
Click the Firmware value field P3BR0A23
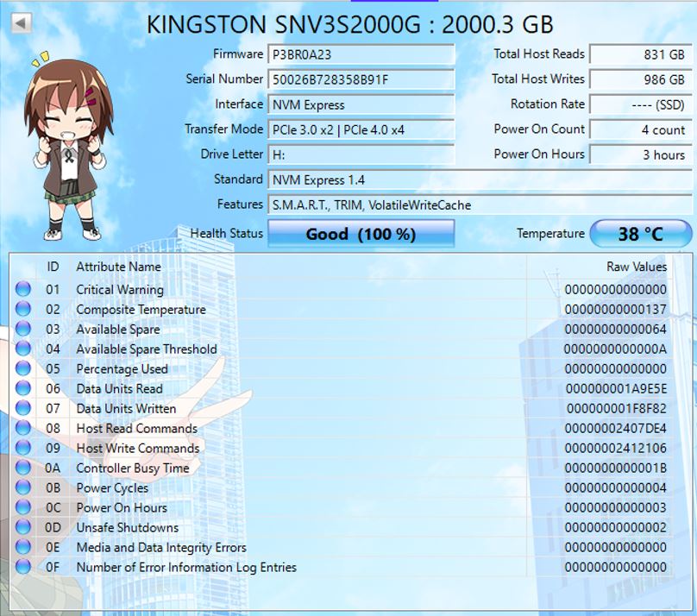point(361,54)
